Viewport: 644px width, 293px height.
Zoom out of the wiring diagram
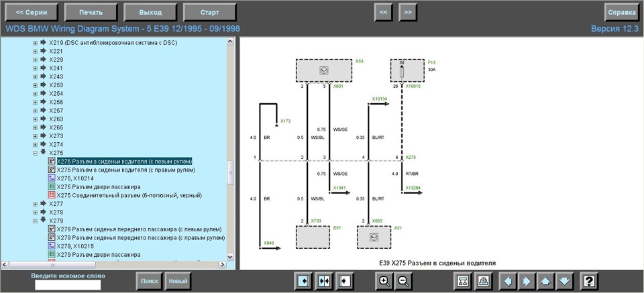[x=403, y=282]
